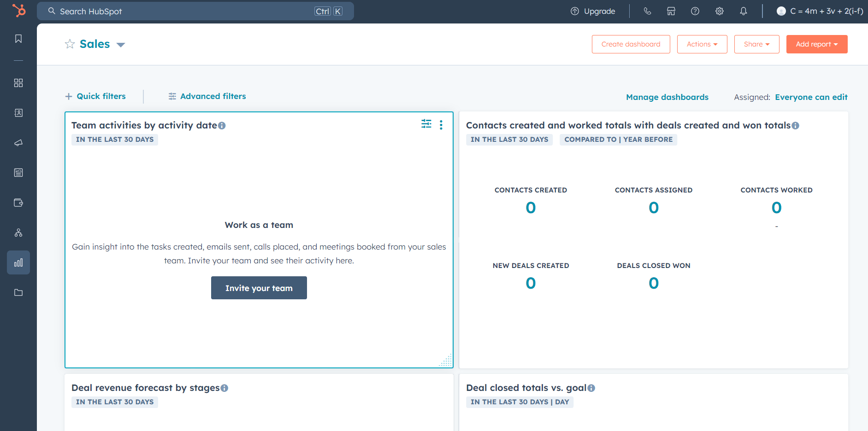Open Advanced filters

click(207, 96)
